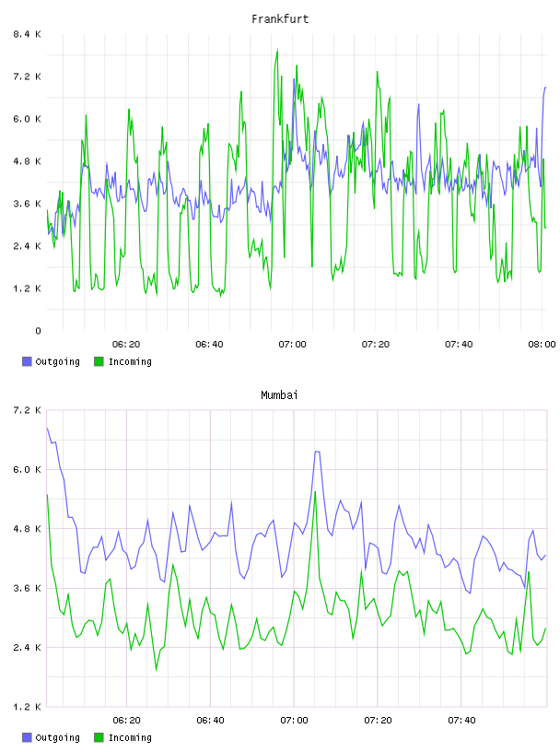Viewport: 560px width, 752px height.
Task: Click 06:40 time label on Frankfurt chart
Action: click(x=209, y=345)
